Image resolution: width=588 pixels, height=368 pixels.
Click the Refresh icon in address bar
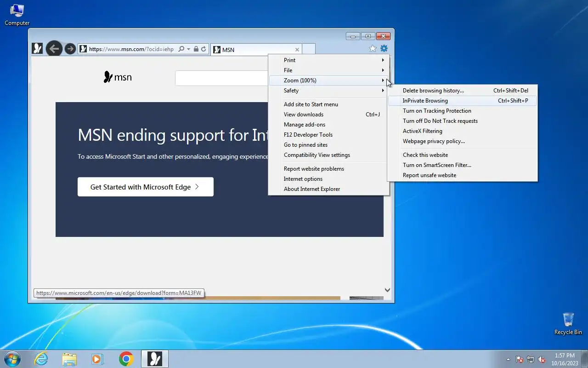204,49
